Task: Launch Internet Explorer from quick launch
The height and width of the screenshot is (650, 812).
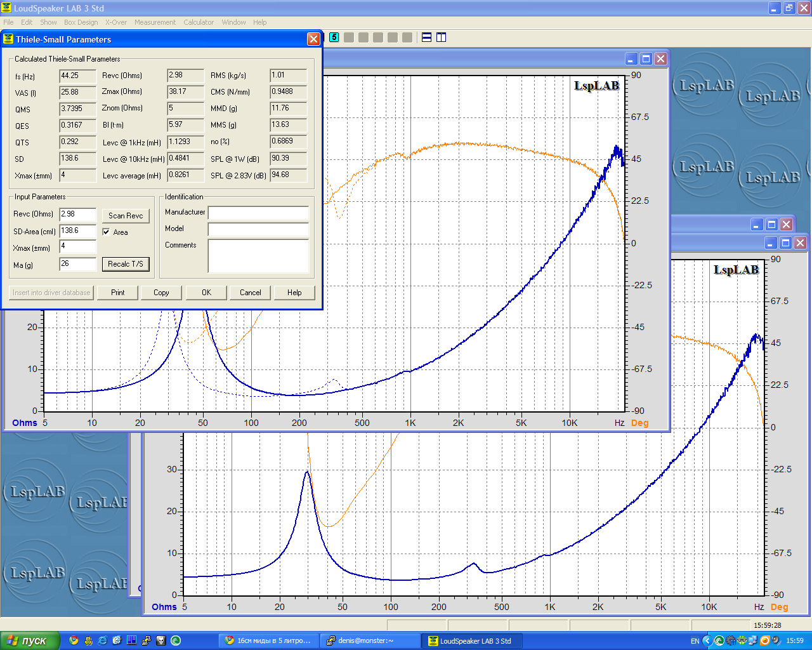Action: [103, 640]
